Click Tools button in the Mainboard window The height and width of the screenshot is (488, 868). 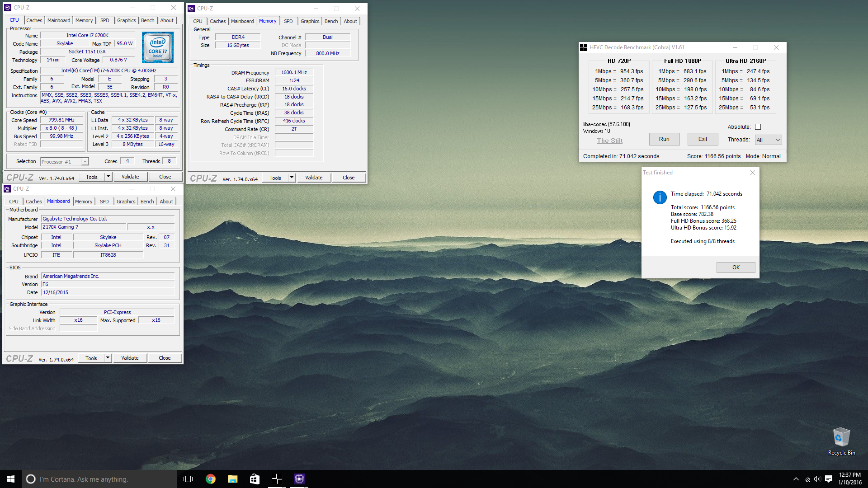click(91, 358)
